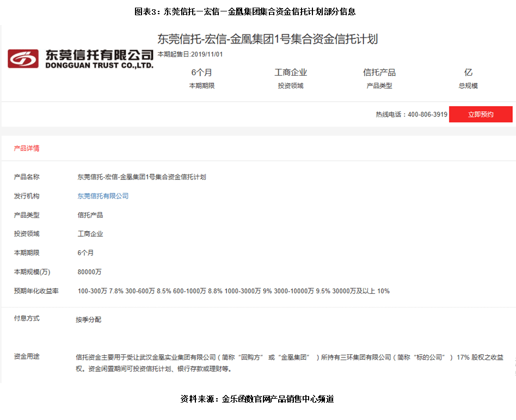The image size is (516, 420).
Task: Click the 投资领域 caption under 工商企业 in header
Action: click(291, 86)
